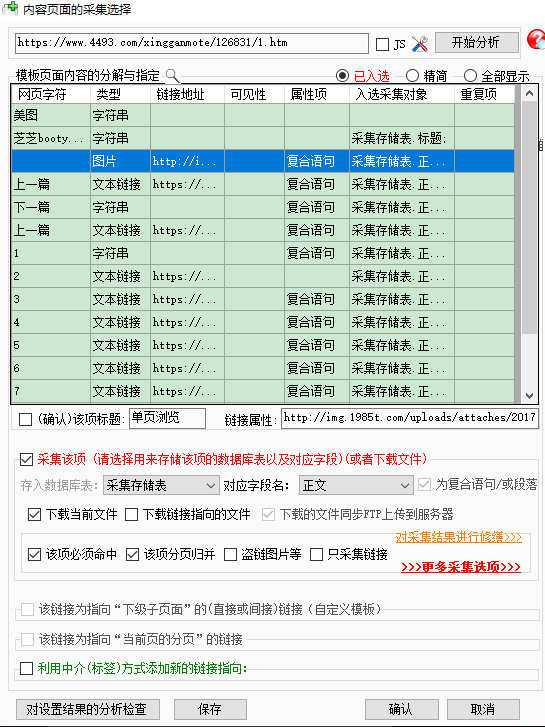
Task: Select the 全部显示 radio option
Action: (470, 76)
